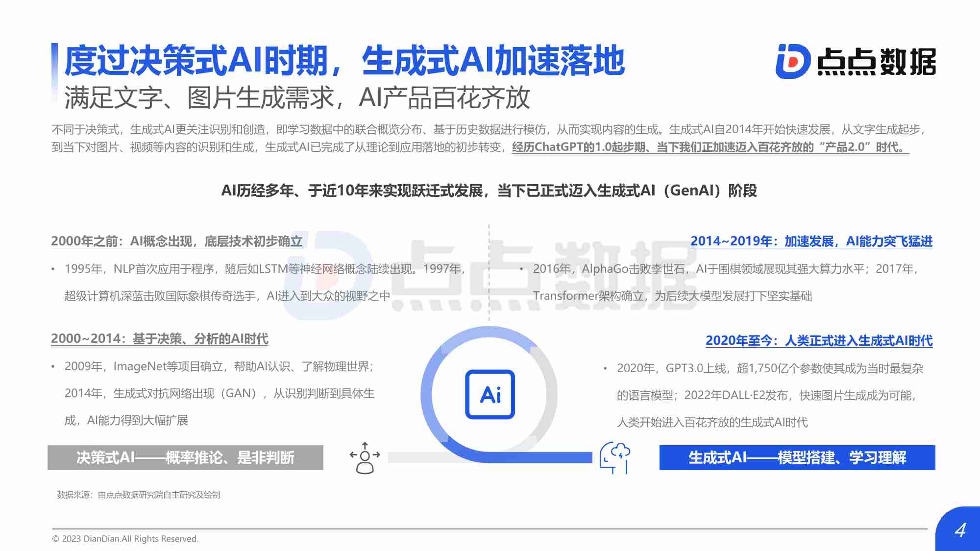
Task: Click the bullet text starting 2016年，AlphaGo击败李世石
Action: point(725,269)
